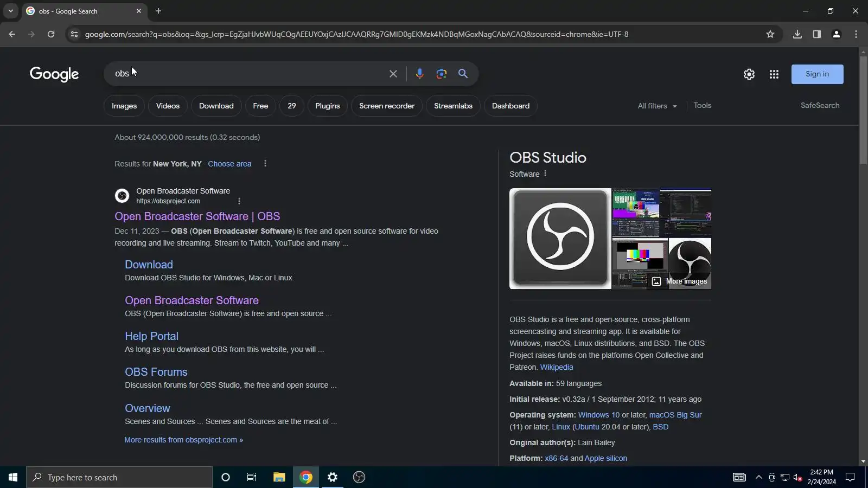
Task: Select the Screen recorder filter chip
Action: 387,106
